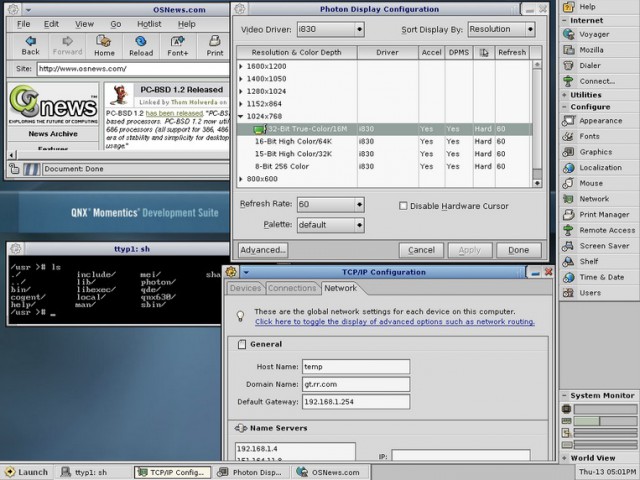Open Shelf configuration
The image size is (640, 480).
click(589, 262)
